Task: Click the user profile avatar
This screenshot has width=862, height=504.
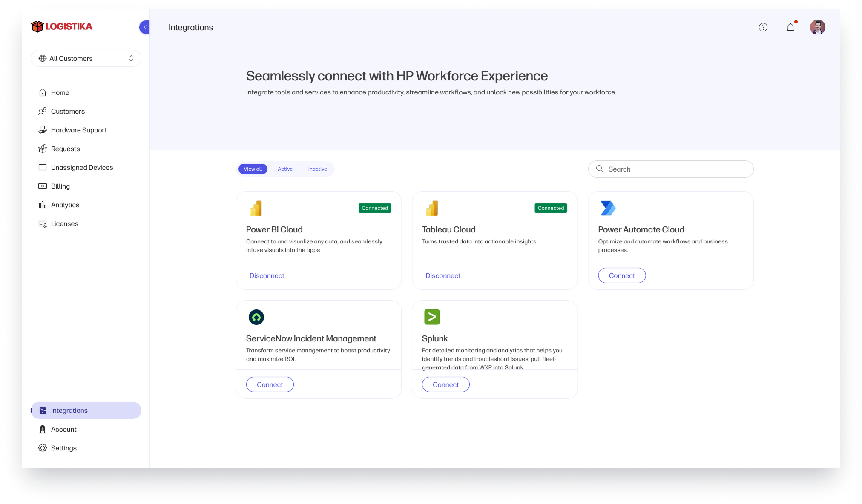Action: pos(817,27)
